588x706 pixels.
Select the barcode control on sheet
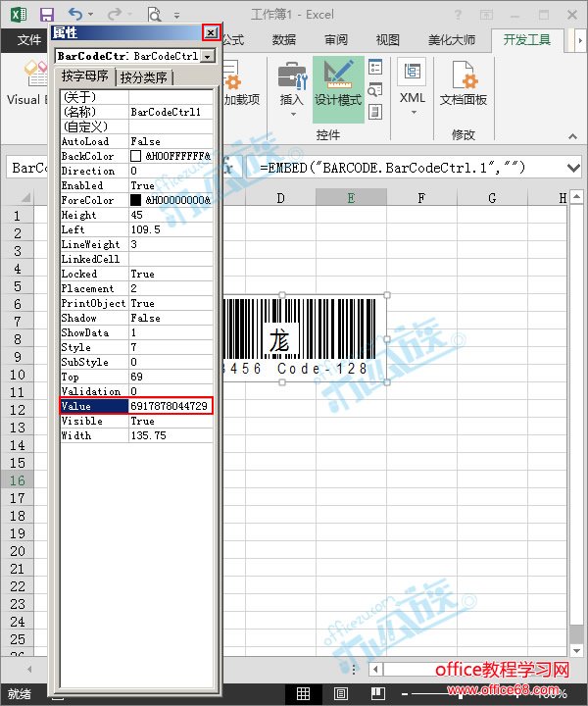pyautogui.click(x=305, y=338)
